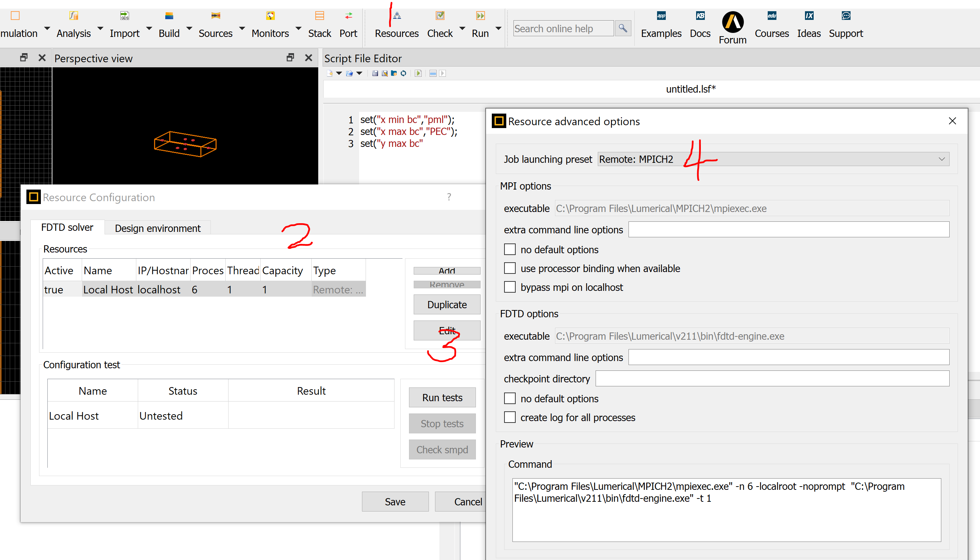Expand the Run dropdown arrow
The height and width of the screenshot is (560, 980).
498,29
